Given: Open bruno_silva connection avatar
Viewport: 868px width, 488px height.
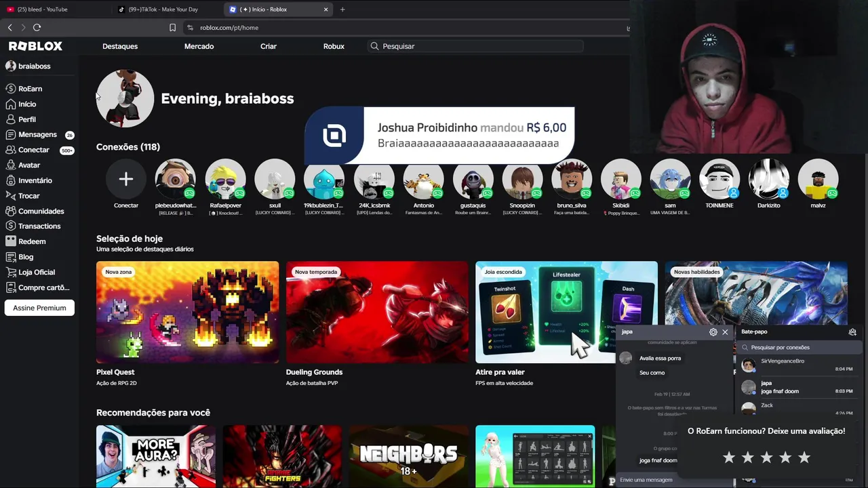Looking at the screenshot, I should (x=572, y=180).
